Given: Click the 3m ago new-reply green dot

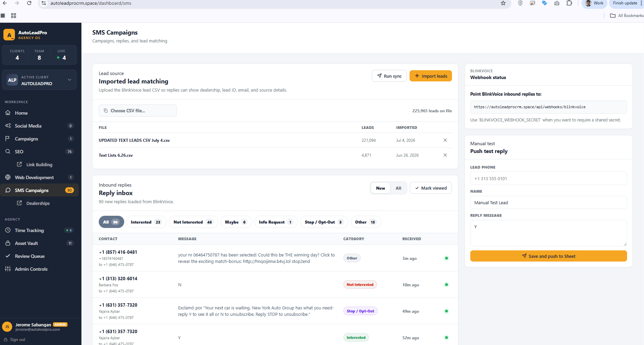Looking at the screenshot, I should tap(447, 258).
